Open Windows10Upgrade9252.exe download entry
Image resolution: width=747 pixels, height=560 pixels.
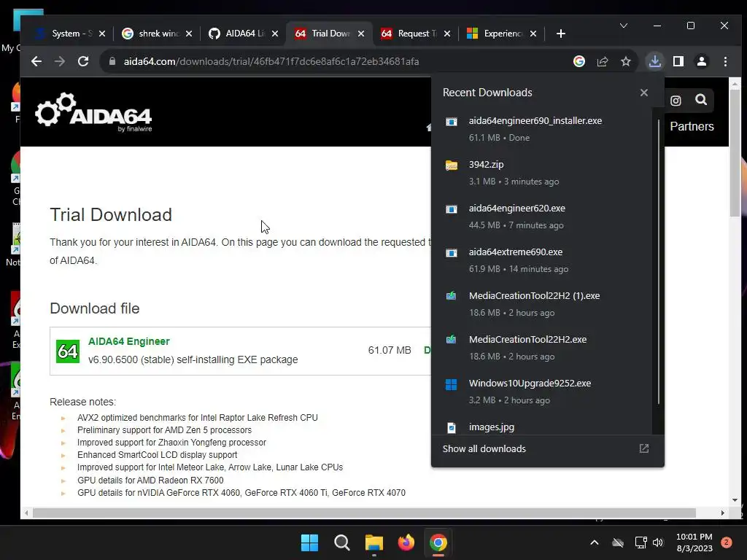543,392
